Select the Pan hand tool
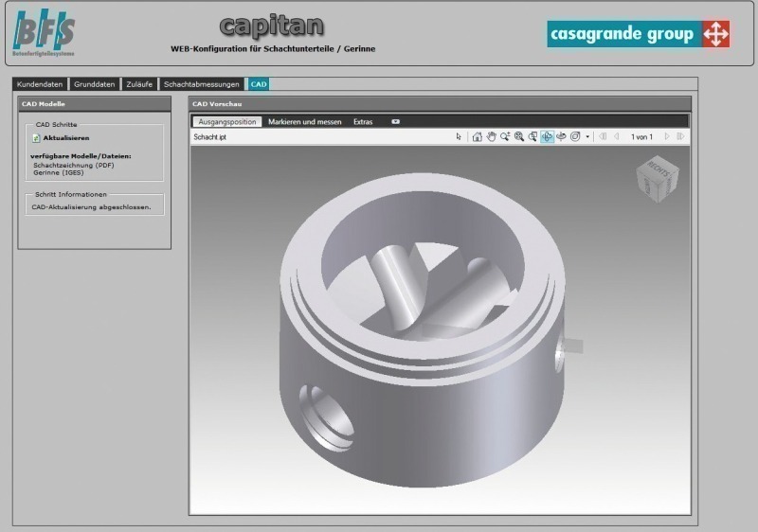Viewport: 758px width, 532px height. point(491,136)
